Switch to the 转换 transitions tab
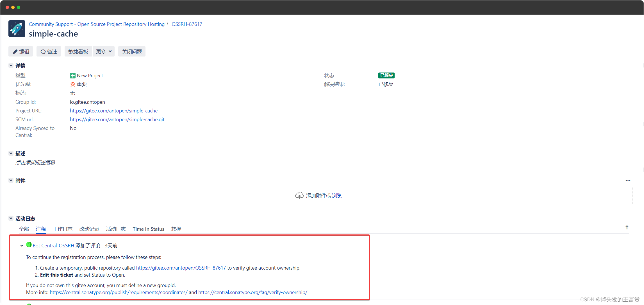The image size is (644, 305). click(x=176, y=229)
